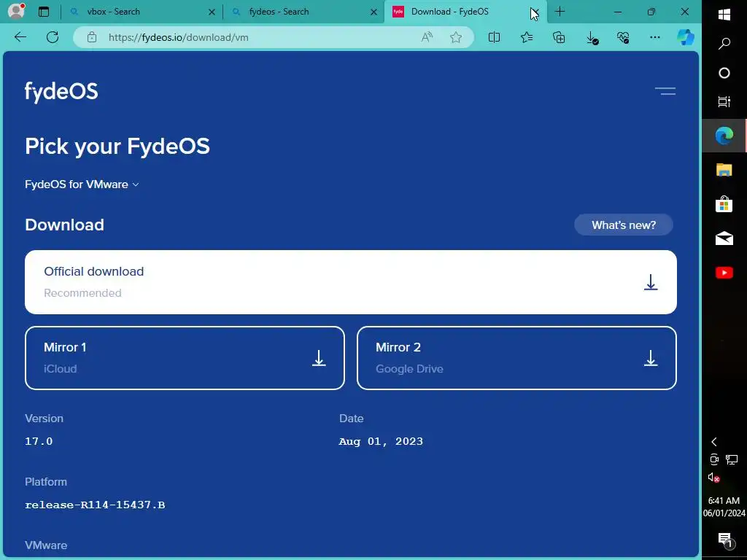Open YouTube from taskbar
This screenshot has width=747, height=560.
pos(724,273)
